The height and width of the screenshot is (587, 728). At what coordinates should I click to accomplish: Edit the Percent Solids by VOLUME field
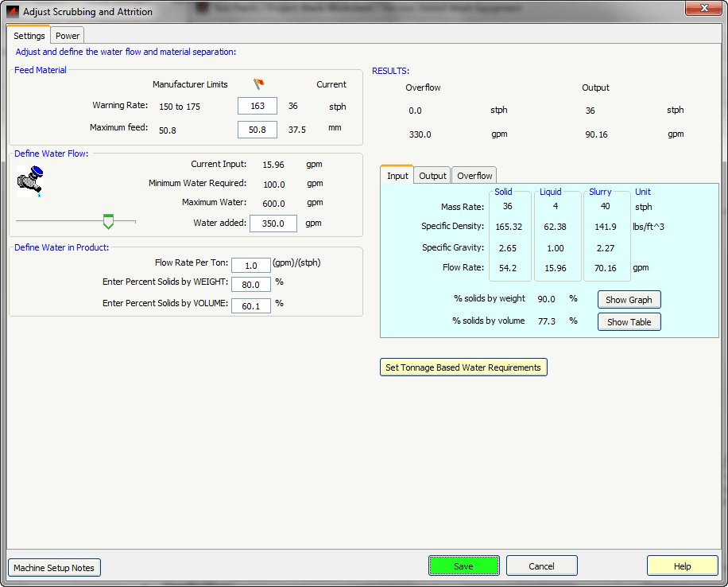pyautogui.click(x=251, y=305)
